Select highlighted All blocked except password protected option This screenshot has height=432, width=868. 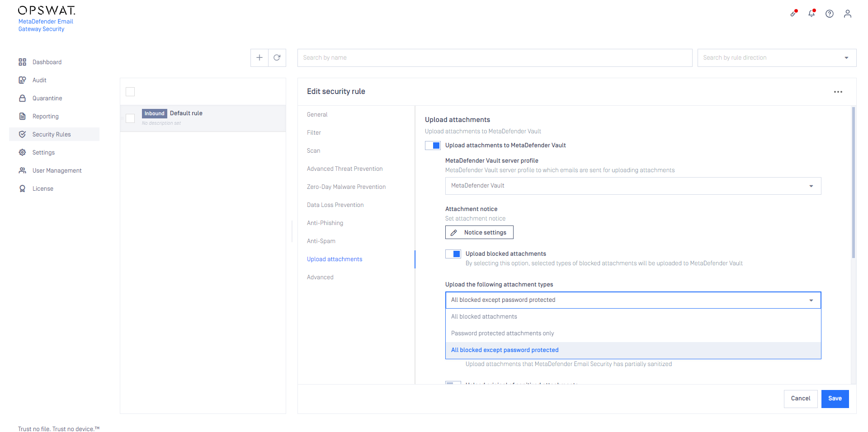(x=633, y=350)
